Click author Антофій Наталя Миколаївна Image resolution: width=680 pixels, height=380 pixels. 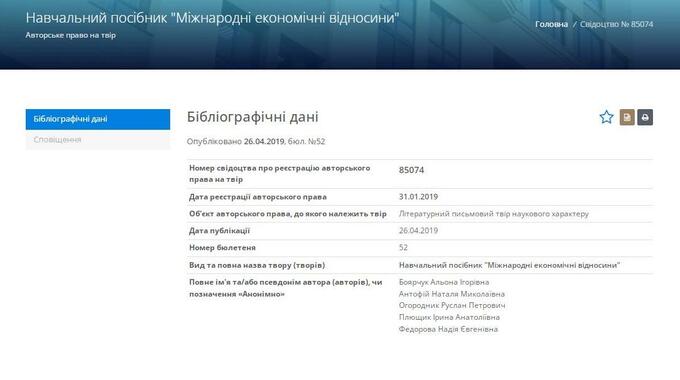tap(451, 294)
